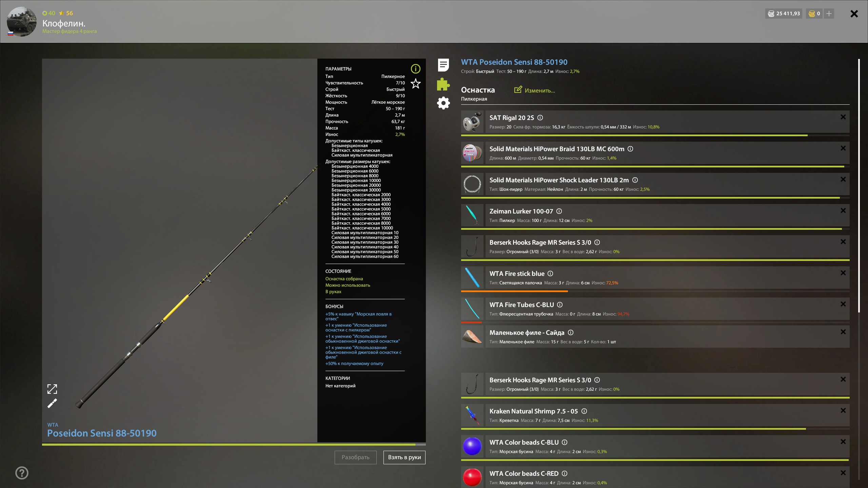This screenshot has width=868, height=488.
Task: Show info for Zeiman Lurker 100-07
Action: point(559,211)
